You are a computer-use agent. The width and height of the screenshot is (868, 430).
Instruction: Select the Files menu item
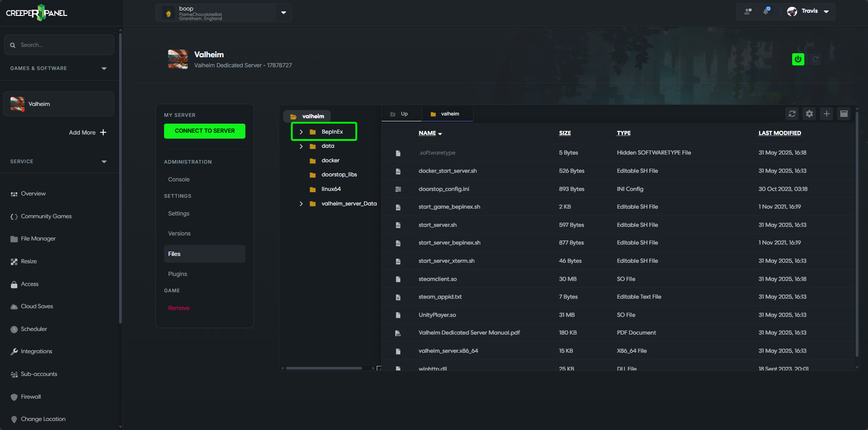205,254
